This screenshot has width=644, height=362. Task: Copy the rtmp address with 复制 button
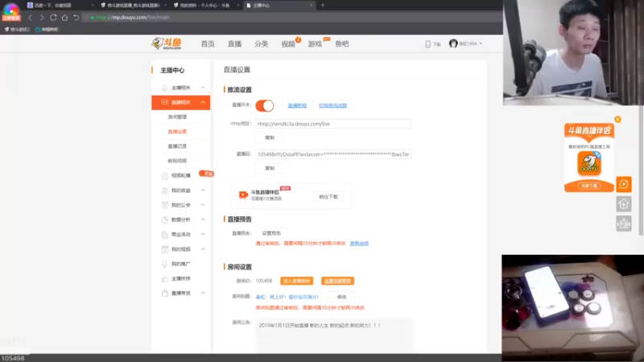270,138
